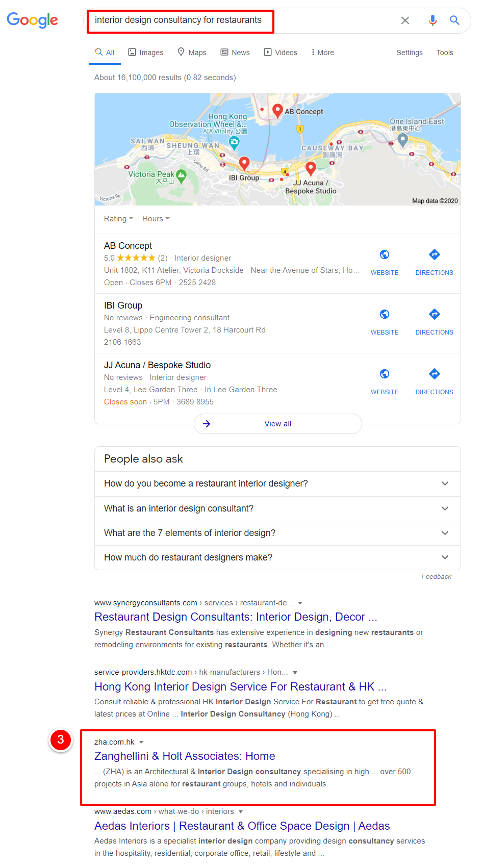Open aedas.com result options arrow
Viewport: 484px width, 868px height.
tap(241, 812)
